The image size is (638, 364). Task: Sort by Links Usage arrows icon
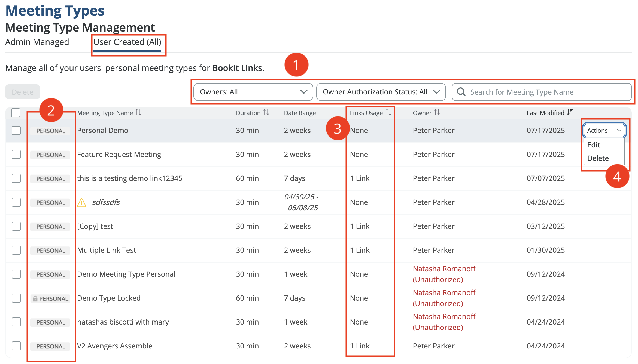388,112
